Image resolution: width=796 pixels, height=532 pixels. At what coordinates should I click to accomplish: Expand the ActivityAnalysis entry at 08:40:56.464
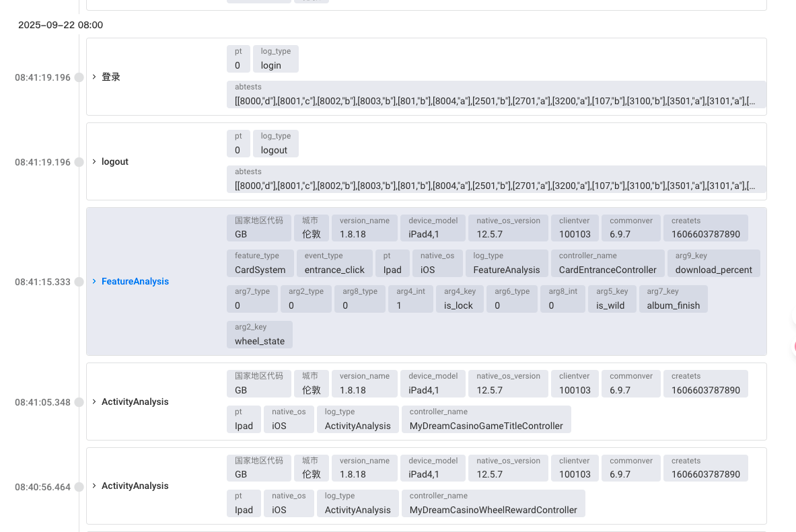pos(94,486)
